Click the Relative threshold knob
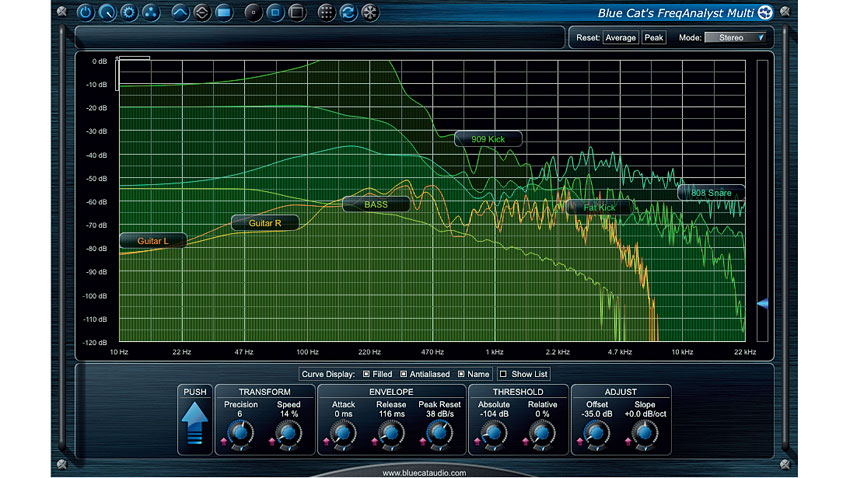Image resolution: width=850 pixels, height=478 pixels. click(x=542, y=433)
